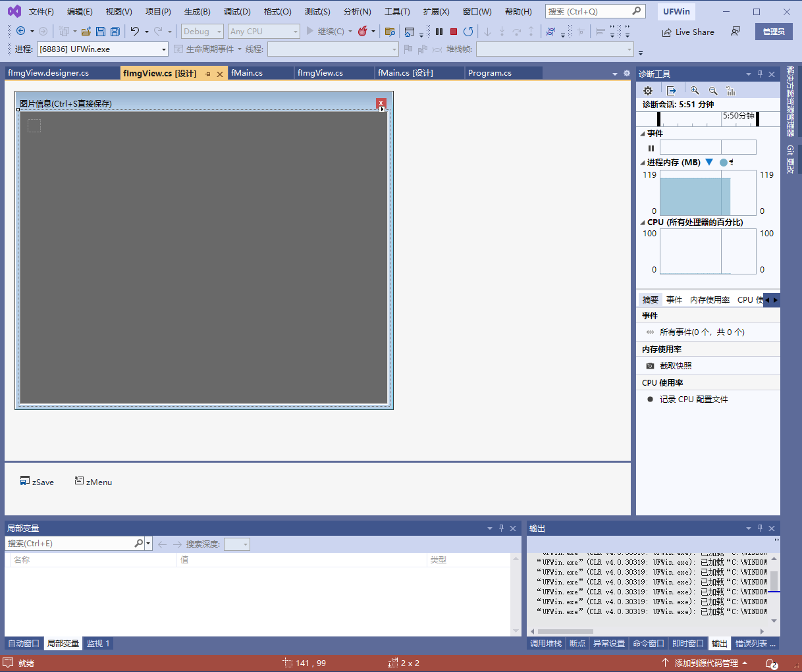The width and height of the screenshot is (802, 672).
Task: Click the Restart debugging icon
Action: 468,31
